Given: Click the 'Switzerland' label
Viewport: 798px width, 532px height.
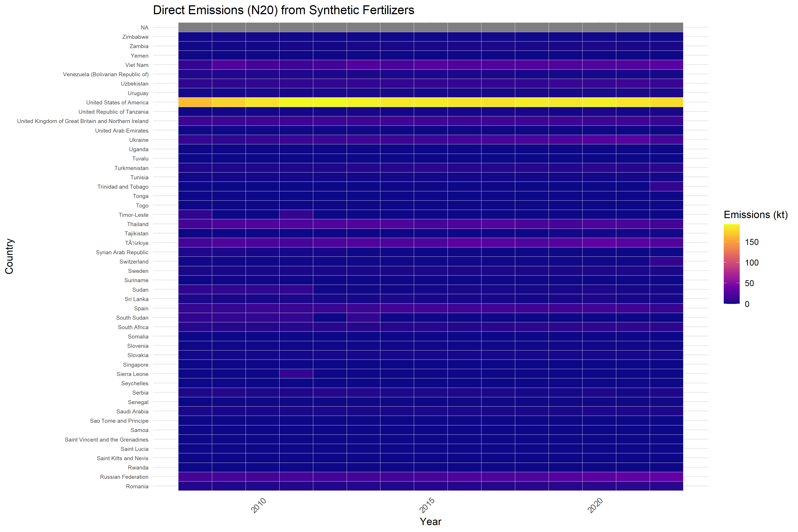Looking at the screenshot, I should [x=134, y=262].
